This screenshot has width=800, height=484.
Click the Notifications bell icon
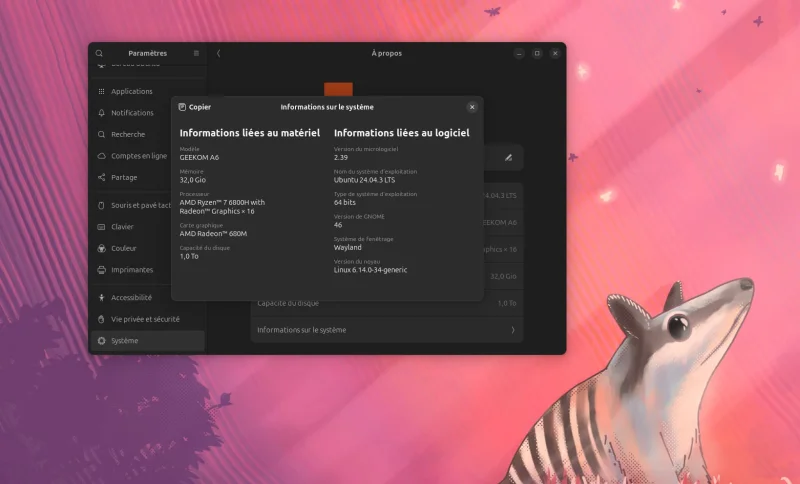coord(101,113)
